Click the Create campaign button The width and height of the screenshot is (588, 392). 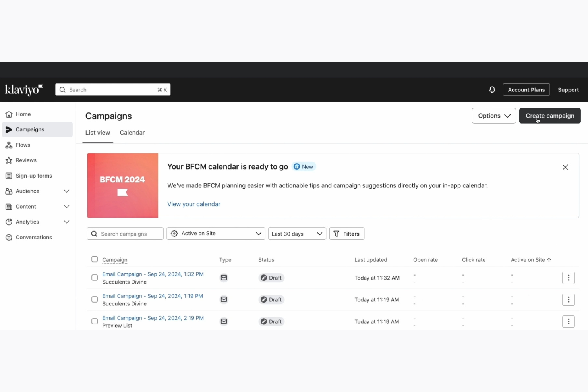(x=550, y=116)
